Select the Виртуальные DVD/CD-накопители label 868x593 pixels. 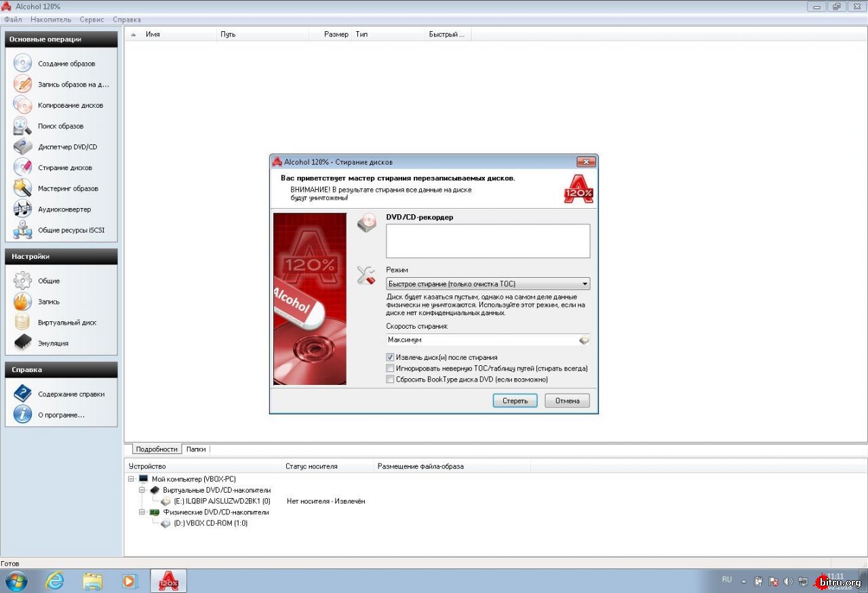(x=216, y=490)
